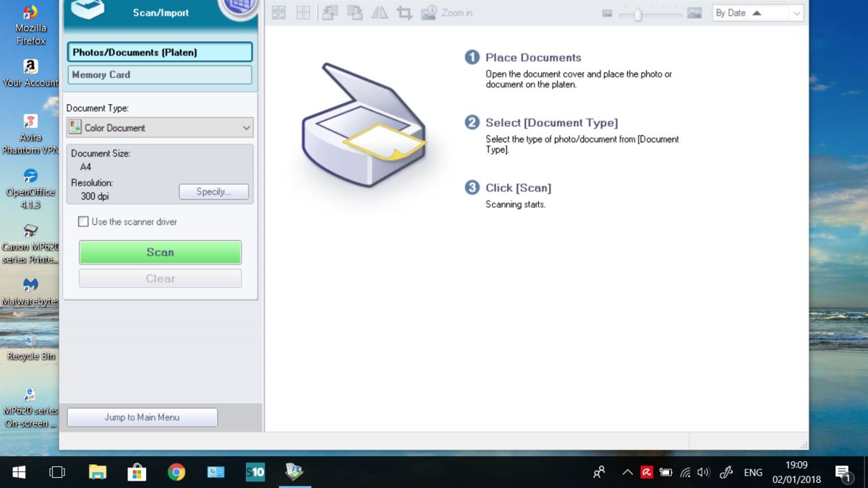Image resolution: width=868 pixels, height=488 pixels.
Task: Click the Select All thumbnails icon
Action: pos(278,13)
